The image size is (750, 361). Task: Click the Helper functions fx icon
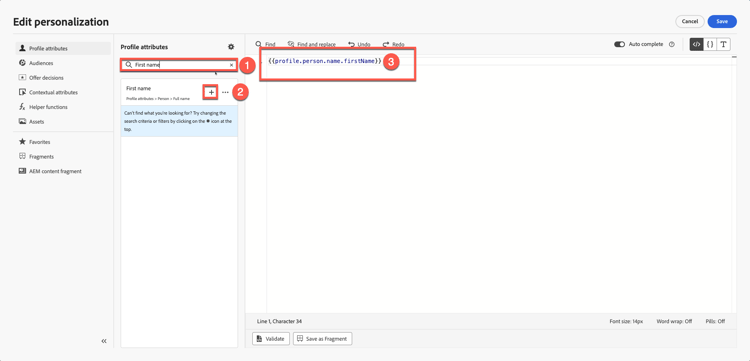coord(22,107)
